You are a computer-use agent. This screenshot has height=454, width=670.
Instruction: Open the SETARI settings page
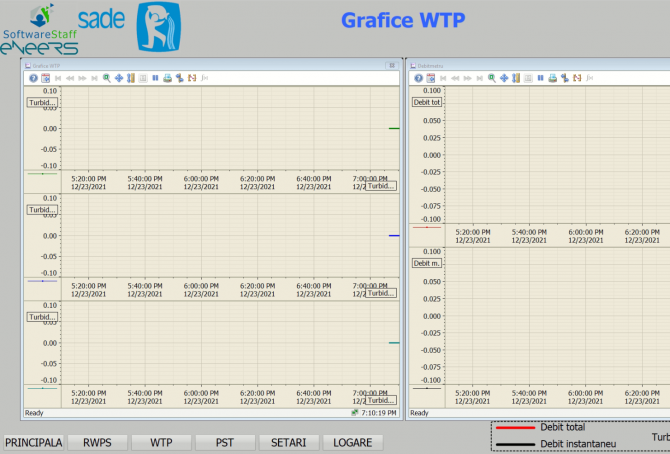(x=289, y=442)
